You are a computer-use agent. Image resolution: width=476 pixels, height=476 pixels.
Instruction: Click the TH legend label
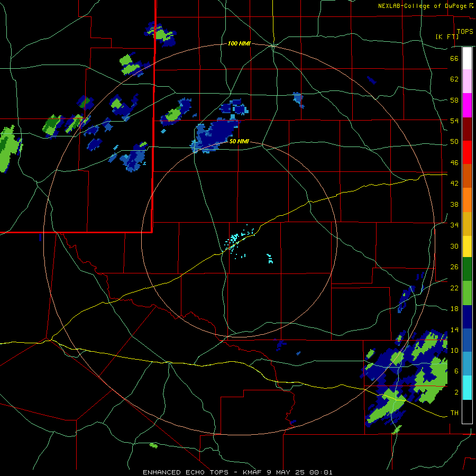pyautogui.click(x=454, y=413)
